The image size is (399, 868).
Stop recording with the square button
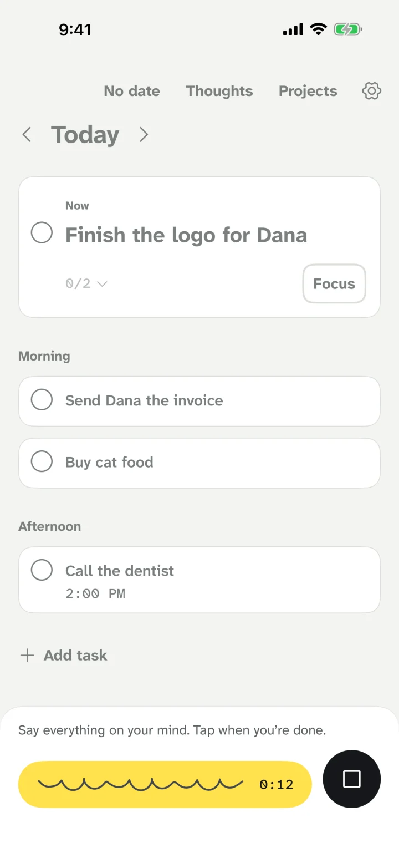(352, 779)
